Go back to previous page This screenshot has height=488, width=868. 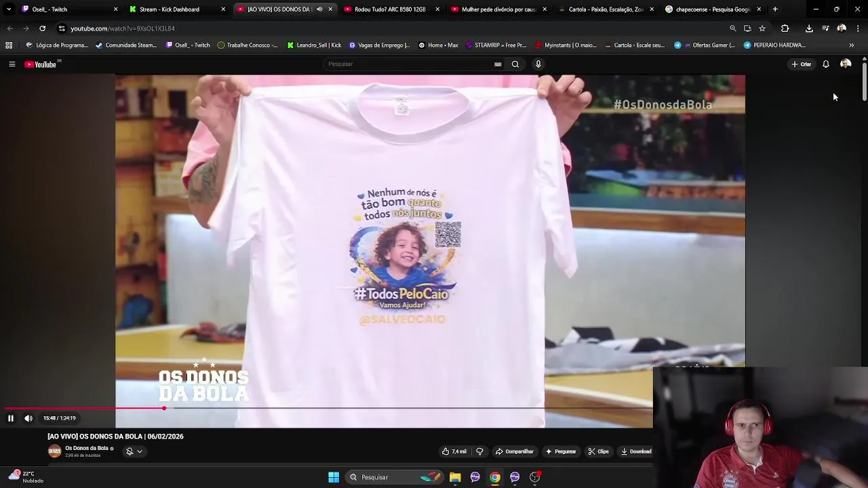9,28
